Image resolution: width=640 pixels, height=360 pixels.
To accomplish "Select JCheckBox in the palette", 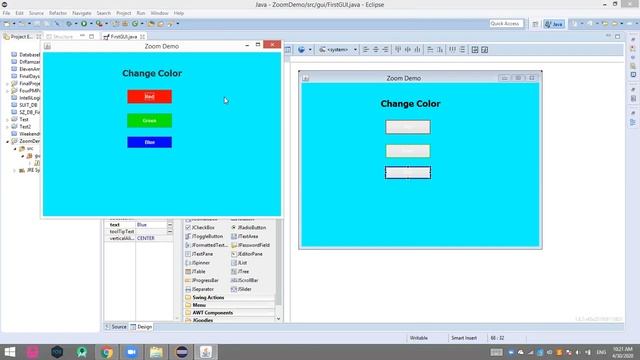I will [x=200, y=227].
